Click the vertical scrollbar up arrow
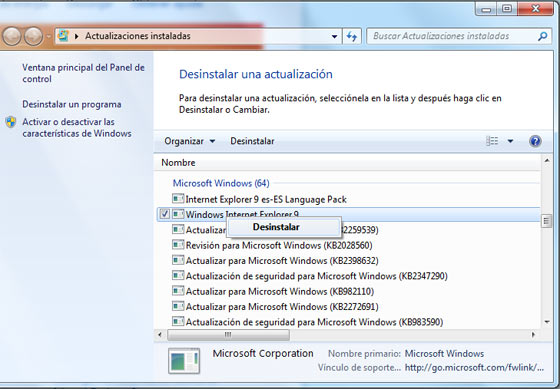The image size is (560, 389). (x=547, y=161)
